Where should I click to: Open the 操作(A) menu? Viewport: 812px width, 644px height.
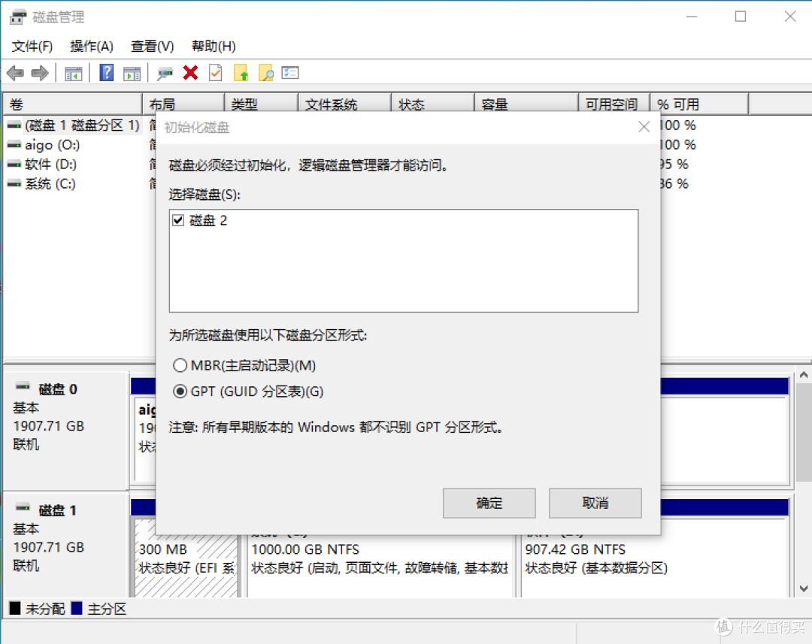coord(92,47)
